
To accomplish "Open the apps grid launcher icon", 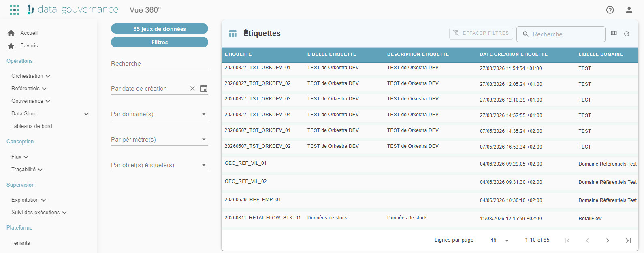I will click(x=15, y=10).
